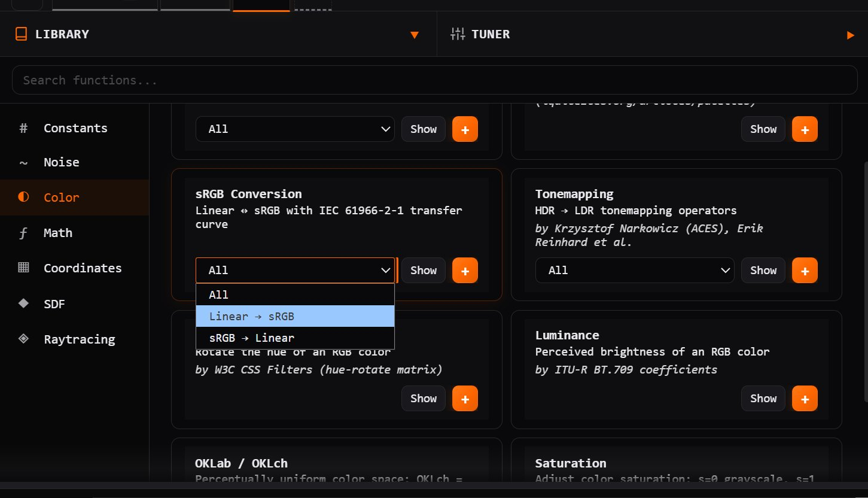Click the Library book icon
The height and width of the screenshot is (498, 868).
tap(21, 35)
